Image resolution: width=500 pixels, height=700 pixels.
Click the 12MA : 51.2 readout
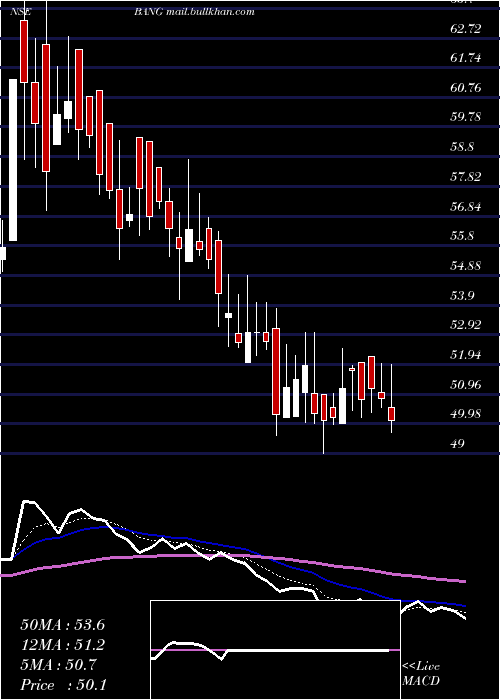click(x=62, y=645)
